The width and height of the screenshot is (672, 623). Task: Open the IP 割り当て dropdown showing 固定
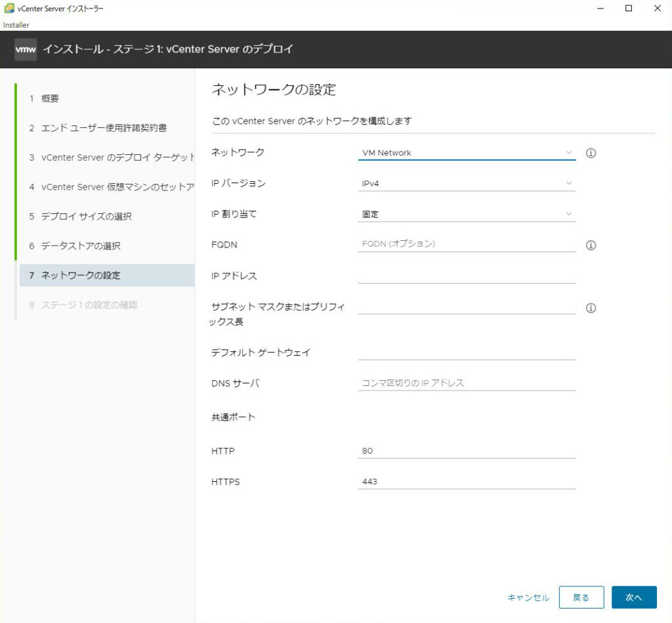[x=467, y=214]
